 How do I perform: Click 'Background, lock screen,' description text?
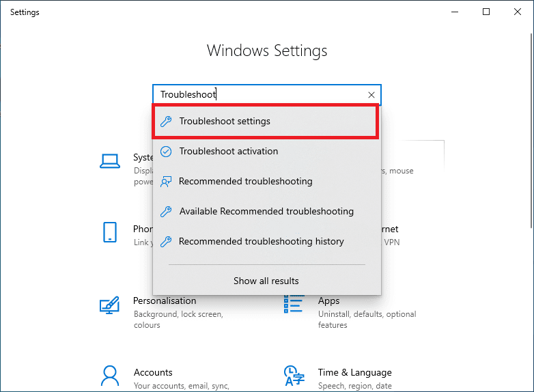click(x=178, y=314)
